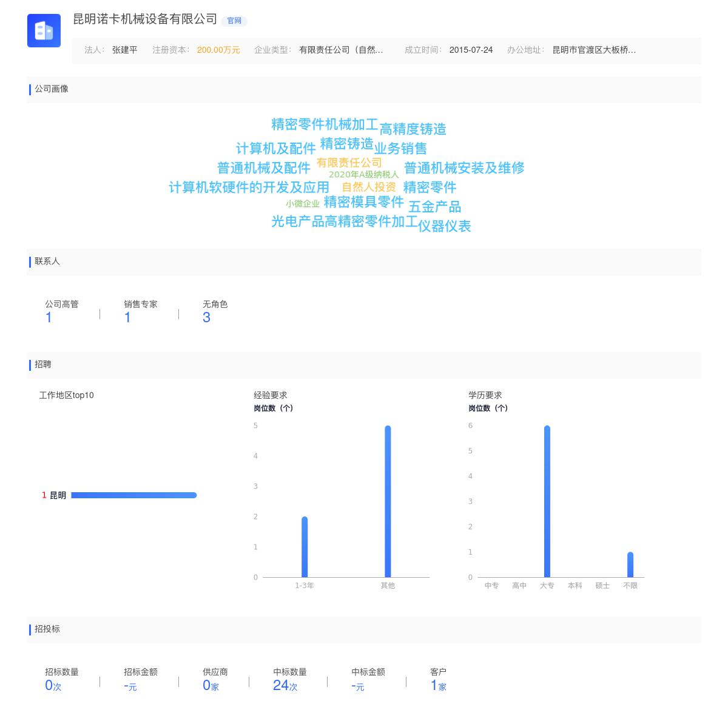Click founding date 2015-07-24
The width and height of the screenshot is (728, 721).
471,50
